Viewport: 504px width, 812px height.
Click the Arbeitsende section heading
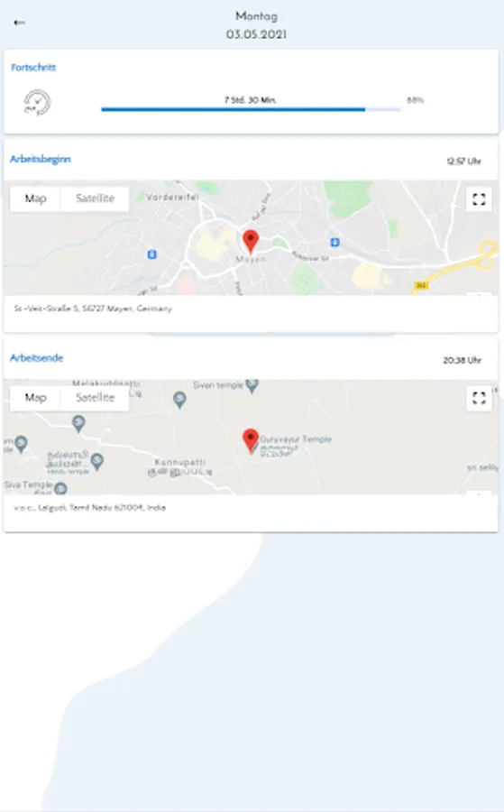pos(37,358)
